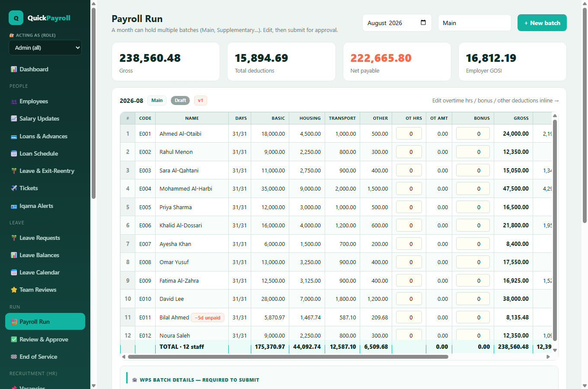Click the table's vertical scrollbar thumb
Viewport: 588px width, 389px height.
[x=555, y=230]
